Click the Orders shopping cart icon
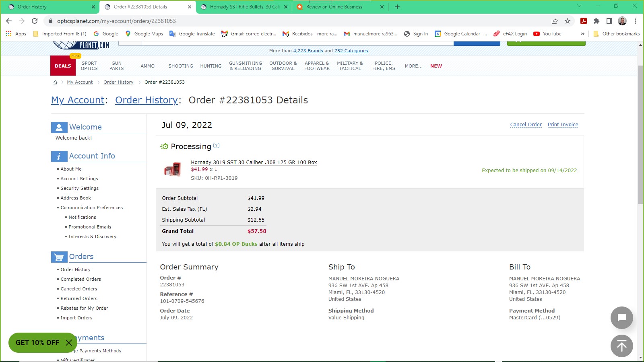Screen dimensions: 644x362 coord(59,256)
